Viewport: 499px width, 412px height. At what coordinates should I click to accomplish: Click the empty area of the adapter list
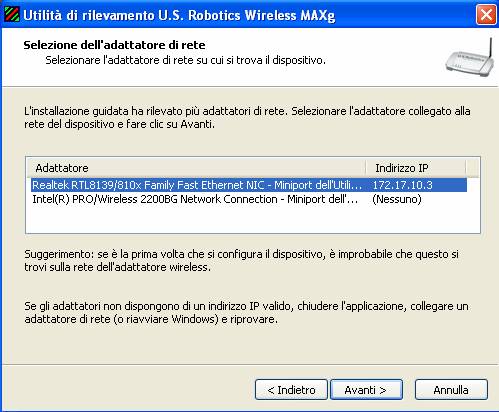click(253, 219)
